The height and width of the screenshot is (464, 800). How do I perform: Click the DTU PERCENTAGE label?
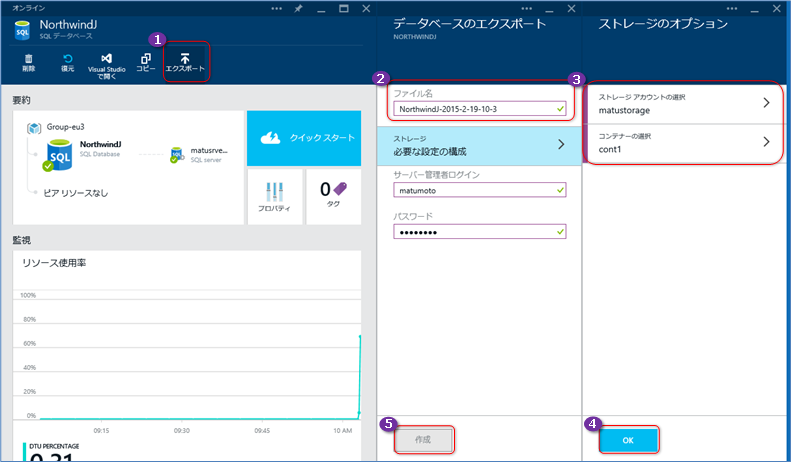[54, 446]
